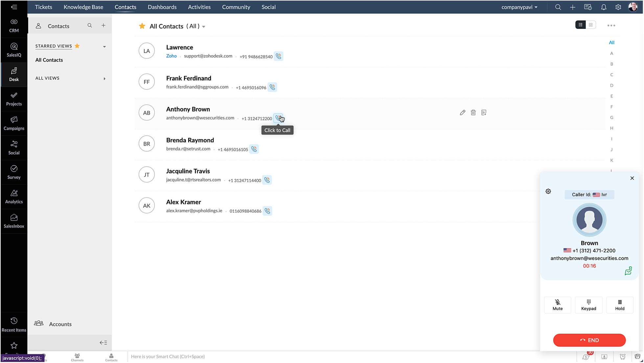Switch to the Tickets menu tab

pyautogui.click(x=43, y=7)
